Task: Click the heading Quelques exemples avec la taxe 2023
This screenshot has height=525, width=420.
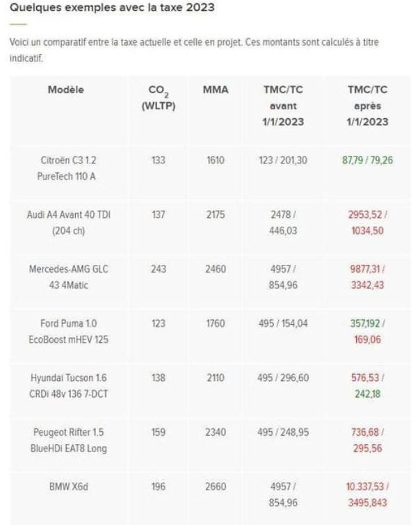Action: (112, 8)
